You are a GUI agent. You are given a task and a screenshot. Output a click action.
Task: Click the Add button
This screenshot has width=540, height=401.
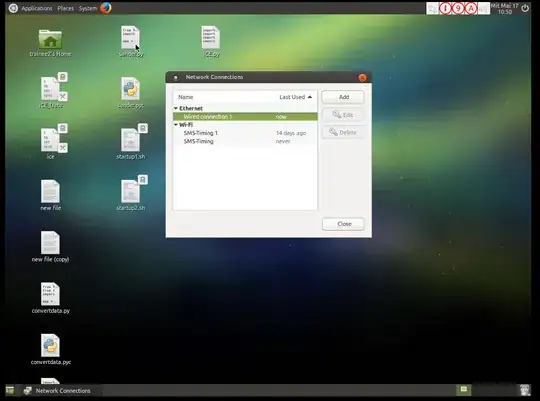(x=343, y=97)
